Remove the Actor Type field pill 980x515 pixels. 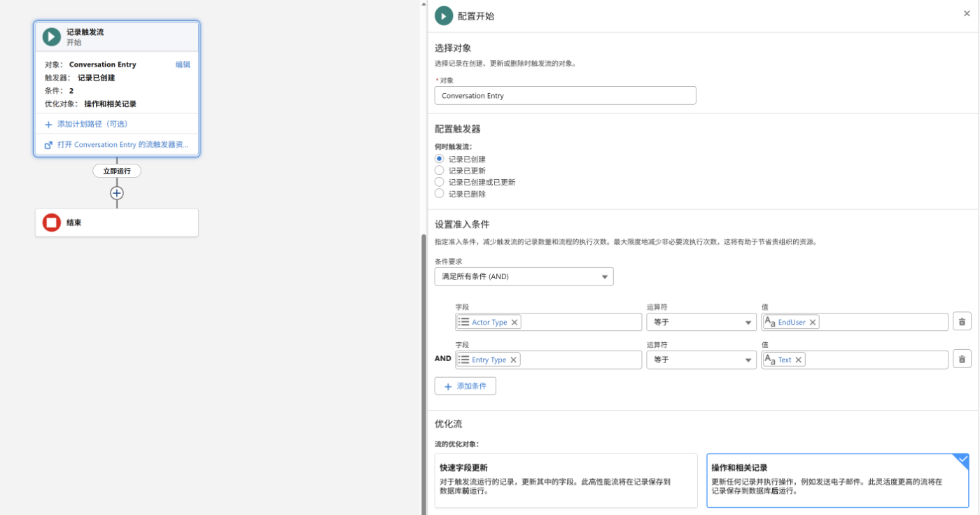click(x=514, y=323)
